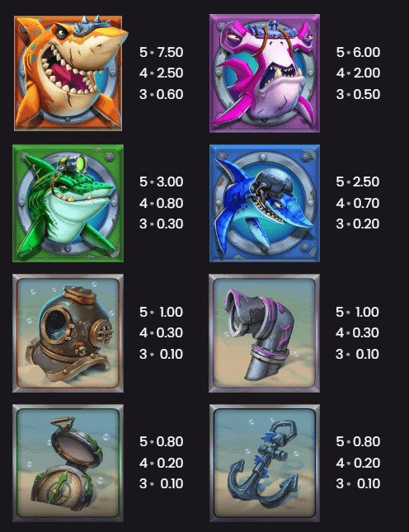Image resolution: width=409 pixels, height=532 pixels.
Task: Click the 5 • 7.50 orange shark payout
Action: click(x=161, y=52)
